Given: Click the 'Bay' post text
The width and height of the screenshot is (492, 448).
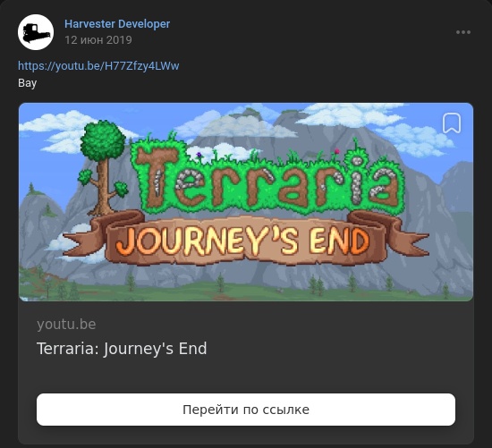Looking at the screenshot, I should [28, 83].
